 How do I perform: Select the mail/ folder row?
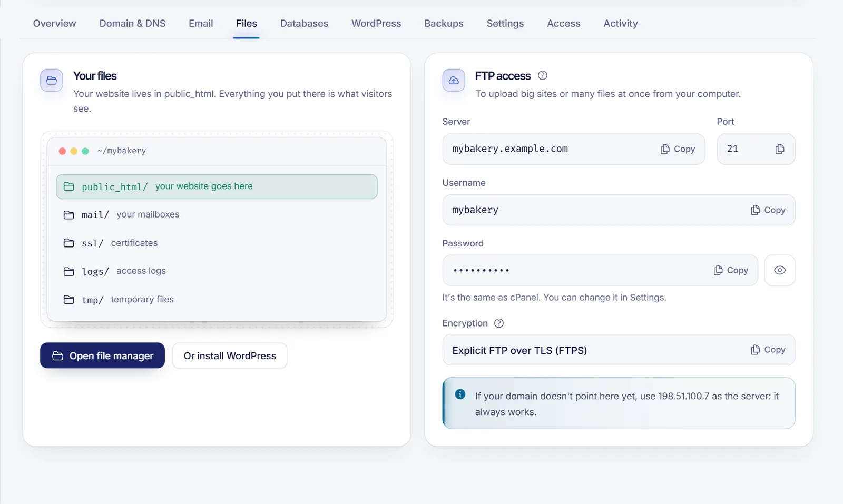coord(217,214)
